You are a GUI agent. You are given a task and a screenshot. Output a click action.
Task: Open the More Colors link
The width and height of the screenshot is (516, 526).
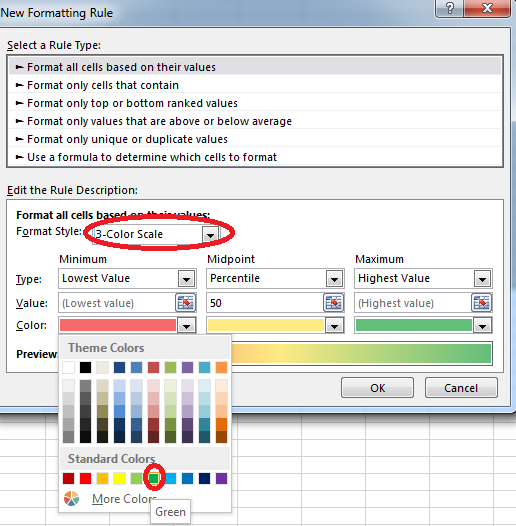[x=124, y=499]
